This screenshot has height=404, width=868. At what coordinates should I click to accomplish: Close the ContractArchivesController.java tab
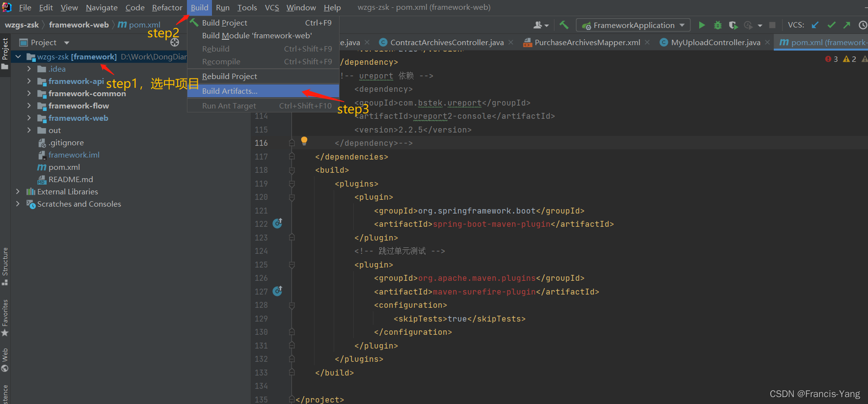coord(511,43)
